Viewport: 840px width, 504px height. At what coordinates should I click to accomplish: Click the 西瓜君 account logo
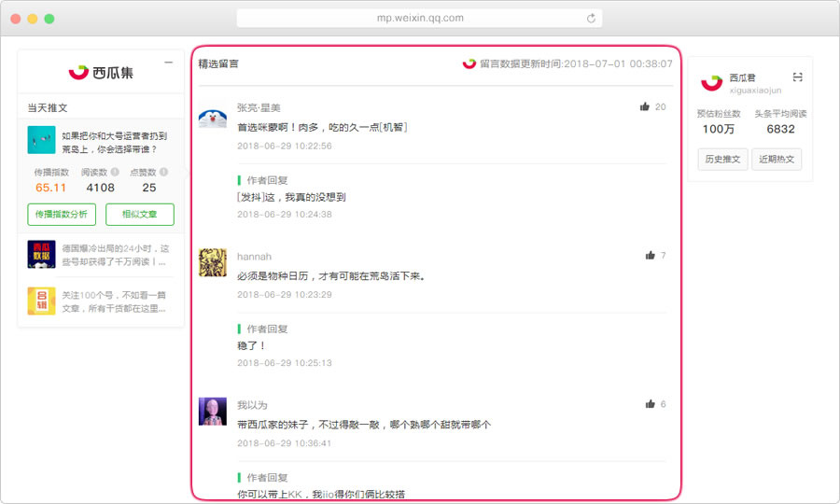coord(712,82)
